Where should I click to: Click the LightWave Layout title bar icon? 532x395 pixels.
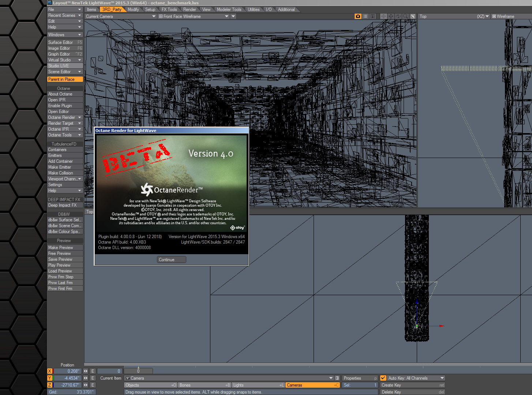pyautogui.click(x=50, y=3)
